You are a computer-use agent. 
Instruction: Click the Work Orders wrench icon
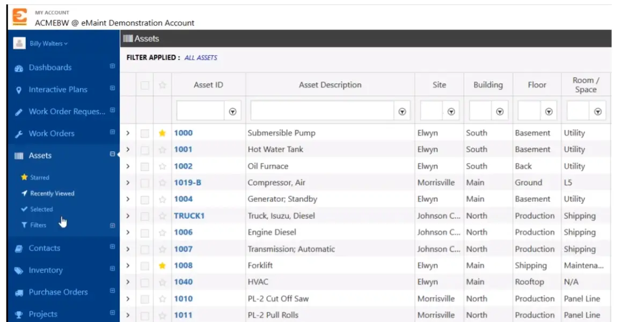click(19, 134)
